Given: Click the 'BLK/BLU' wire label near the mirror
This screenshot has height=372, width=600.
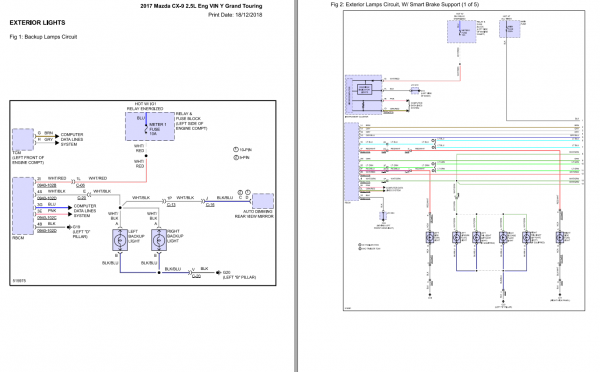Looking at the screenshot, I should coord(225,198).
